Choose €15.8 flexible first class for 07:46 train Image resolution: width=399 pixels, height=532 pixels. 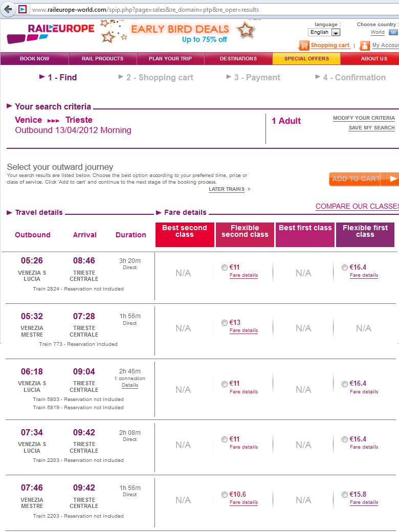click(345, 495)
